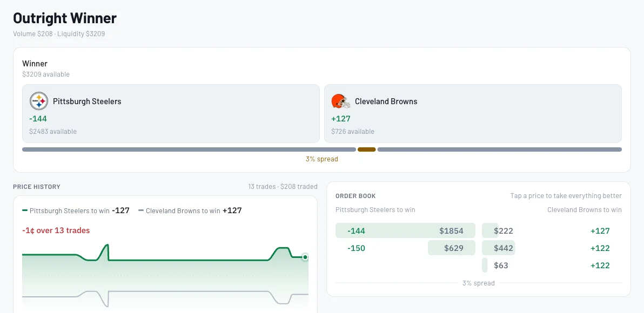Select the Cleveland Browns +127 outcome card
The height and width of the screenshot is (313, 644).
point(473,114)
